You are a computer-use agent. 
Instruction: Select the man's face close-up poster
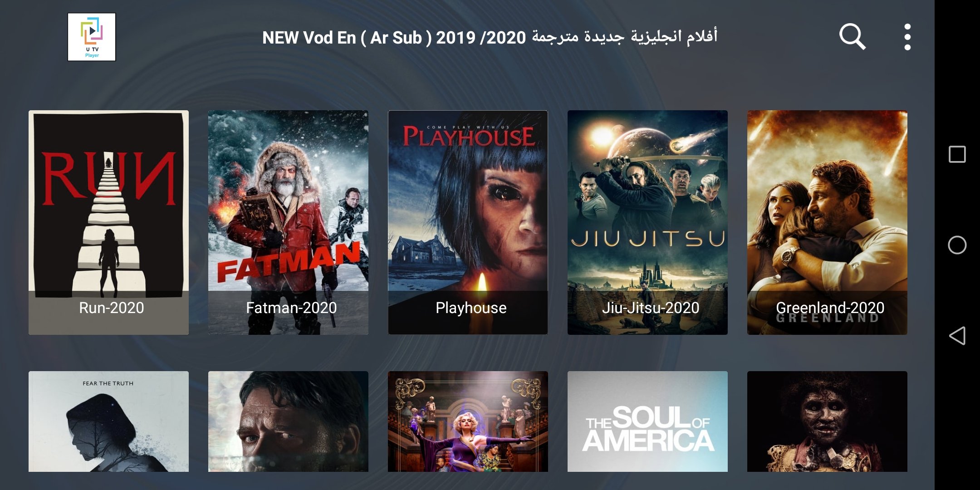(288, 421)
